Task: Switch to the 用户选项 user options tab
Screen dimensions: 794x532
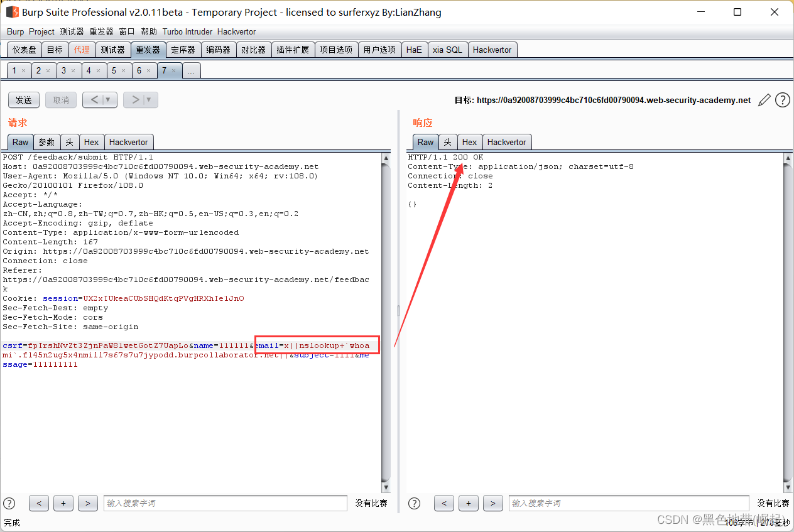Action: 379,50
